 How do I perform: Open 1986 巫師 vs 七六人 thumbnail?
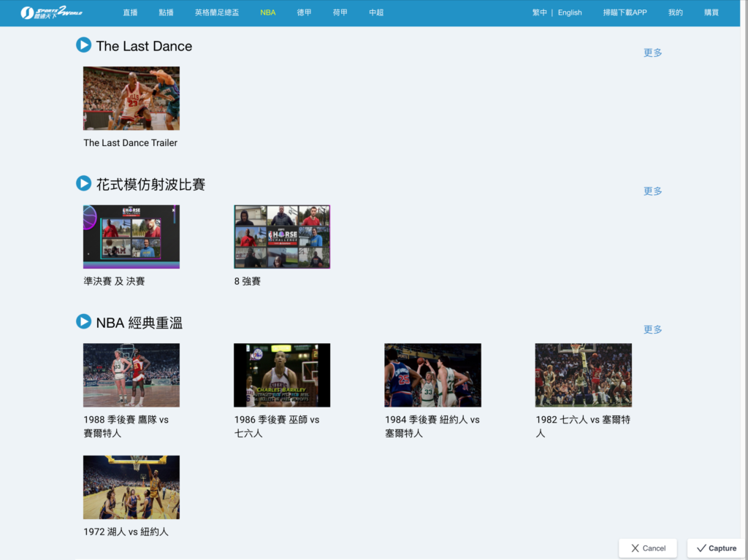click(282, 375)
